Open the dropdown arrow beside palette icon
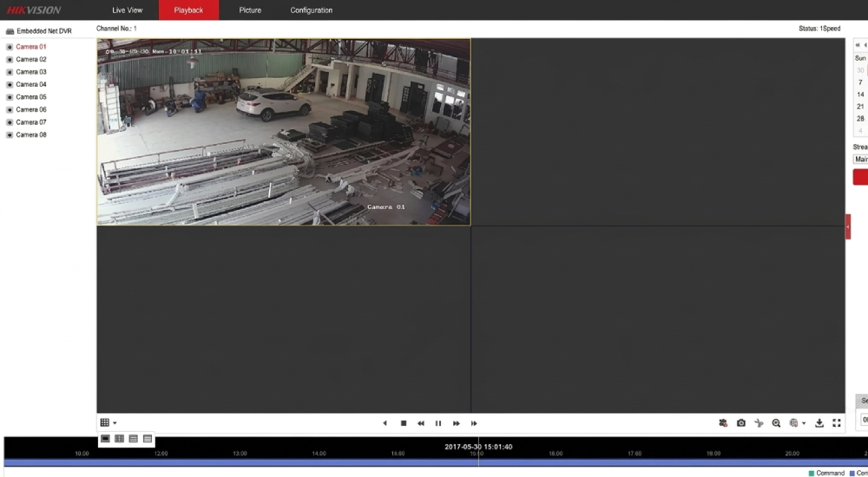This screenshot has height=477, width=868. [804, 424]
